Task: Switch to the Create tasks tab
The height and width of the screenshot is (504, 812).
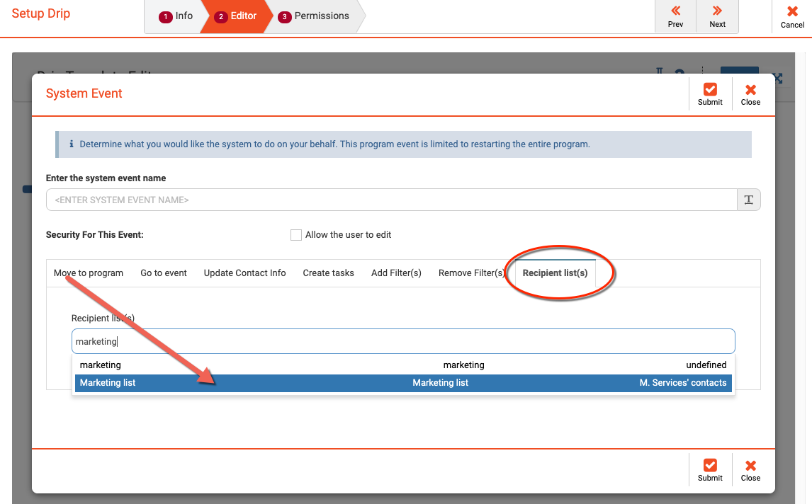Action: point(328,273)
